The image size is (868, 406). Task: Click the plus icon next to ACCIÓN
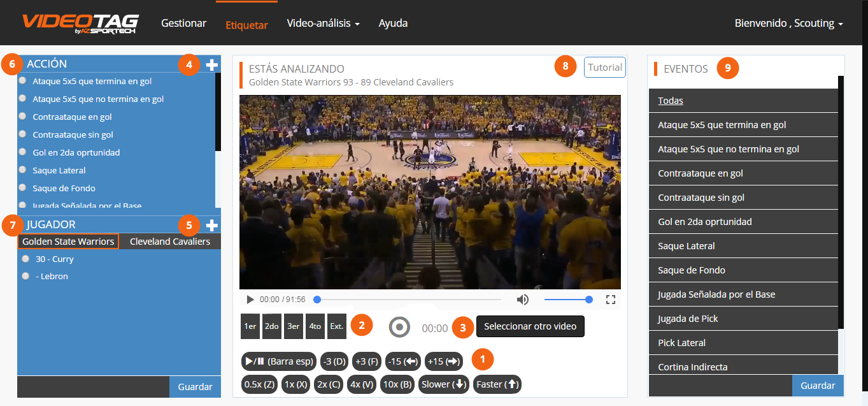pos(211,65)
